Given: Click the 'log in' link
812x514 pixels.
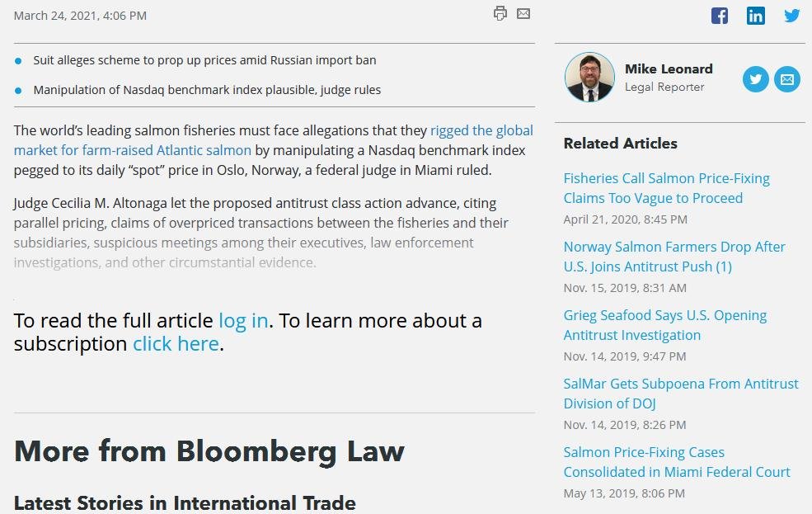Looking at the screenshot, I should (243, 320).
